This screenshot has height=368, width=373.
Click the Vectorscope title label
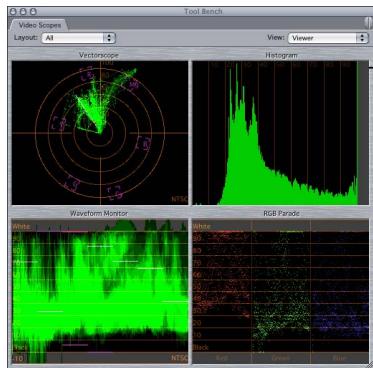[x=99, y=55]
